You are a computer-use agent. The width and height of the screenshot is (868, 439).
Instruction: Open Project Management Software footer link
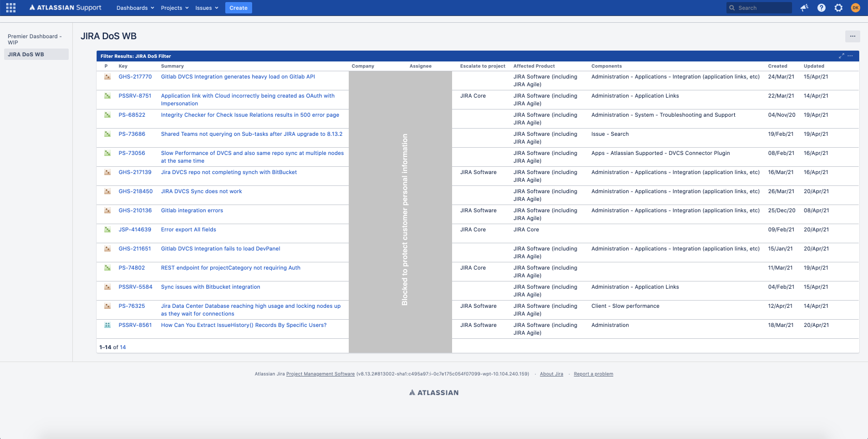pyautogui.click(x=320, y=374)
